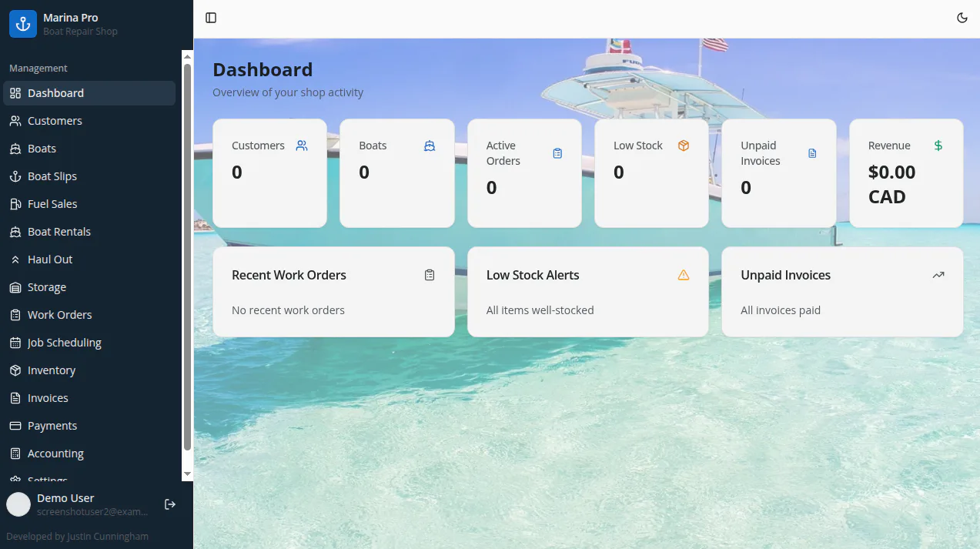The image size is (980, 549).
Task: Click the Low Stock box icon
Action: pyautogui.click(x=684, y=146)
